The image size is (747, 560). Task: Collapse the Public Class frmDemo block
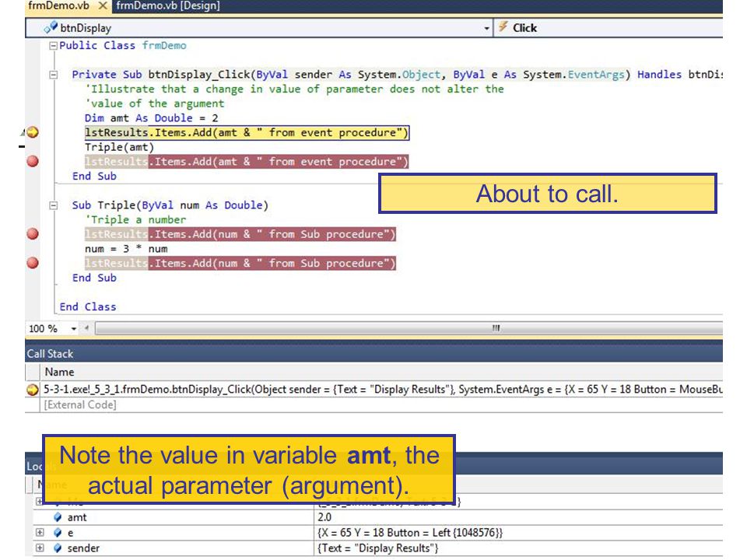pyautogui.click(x=54, y=46)
